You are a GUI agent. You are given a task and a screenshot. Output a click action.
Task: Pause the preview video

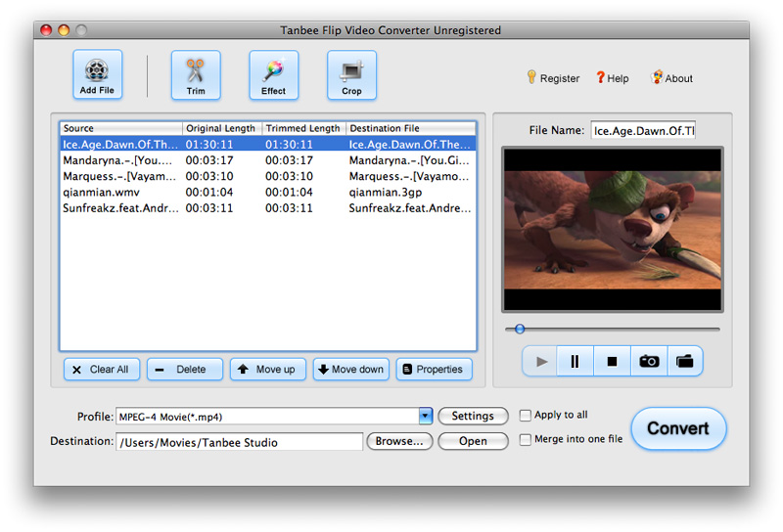click(x=575, y=361)
